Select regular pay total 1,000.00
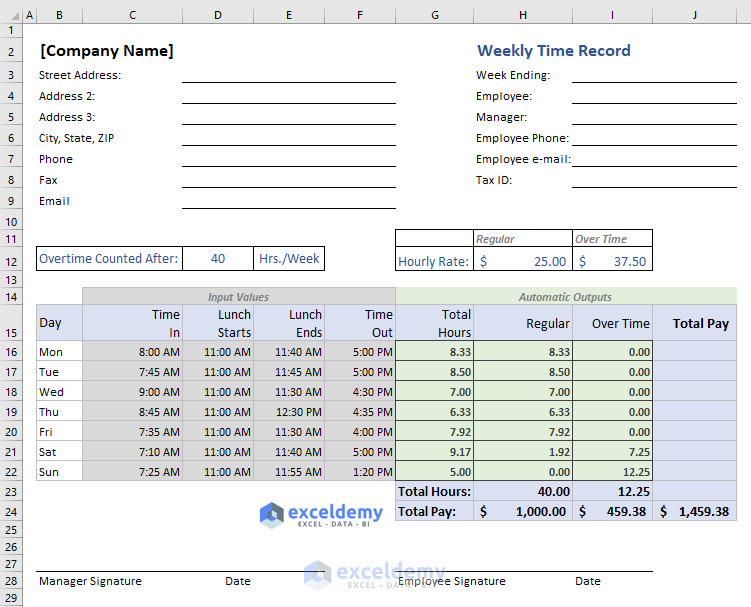This screenshot has width=751, height=607. coord(523,512)
